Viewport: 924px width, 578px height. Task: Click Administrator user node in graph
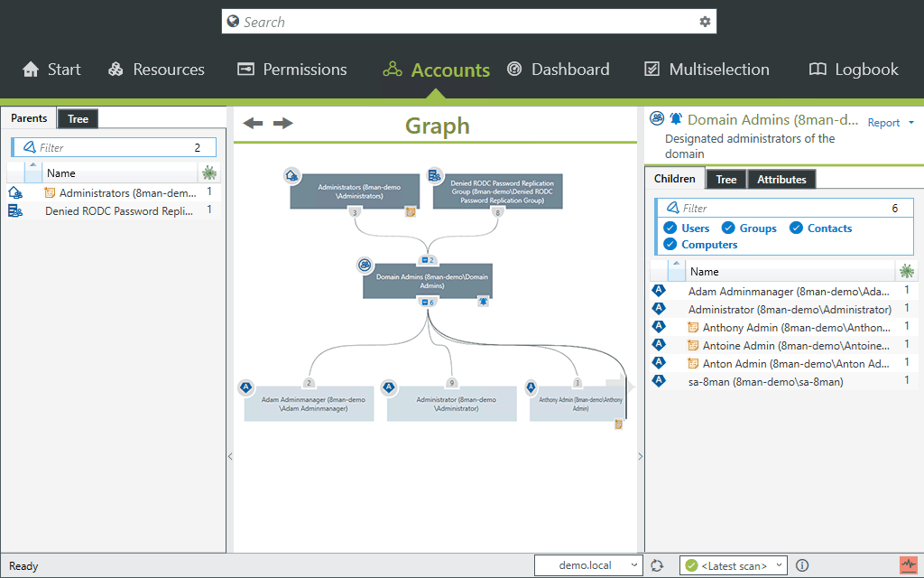(x=452, y=404)
